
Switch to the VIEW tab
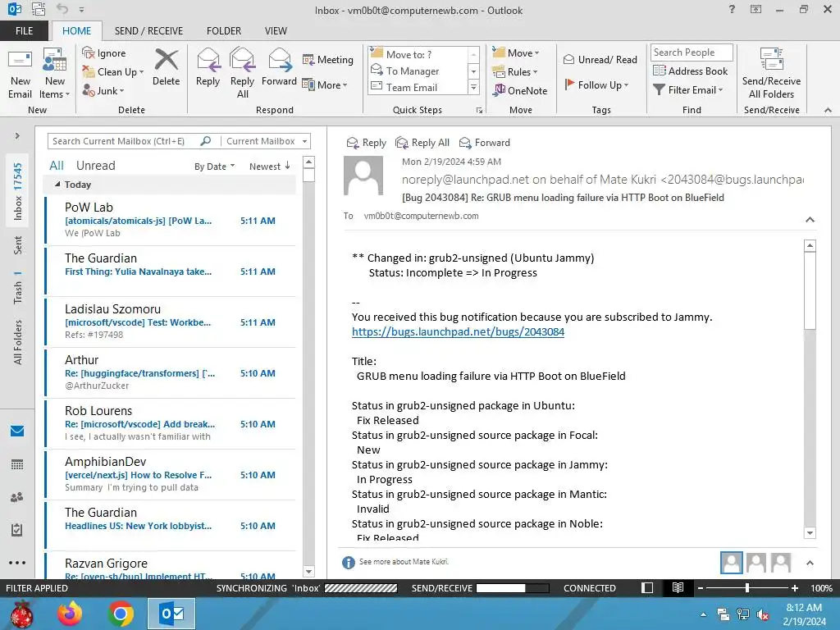click(x=276, y=30)
